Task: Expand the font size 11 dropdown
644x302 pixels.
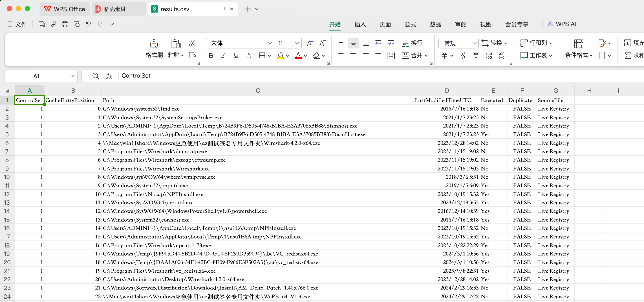Action: (296, 43)
